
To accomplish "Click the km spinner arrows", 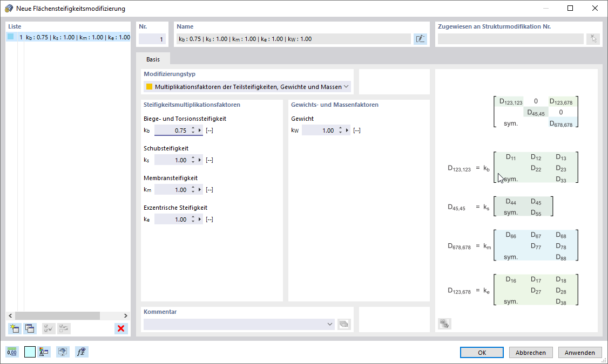I will [193, 190].
